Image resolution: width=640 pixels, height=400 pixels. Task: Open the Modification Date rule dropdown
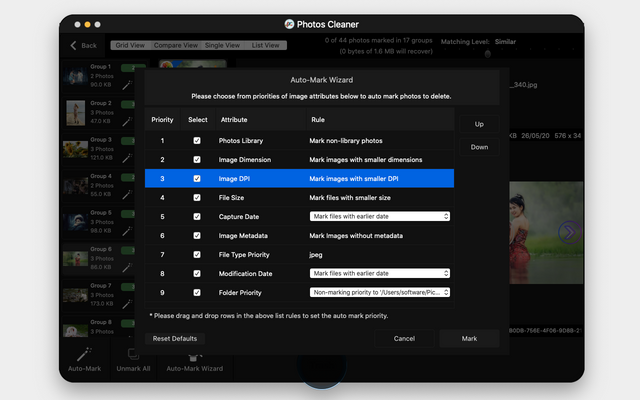pyautogui.click(x=380, y=273)
